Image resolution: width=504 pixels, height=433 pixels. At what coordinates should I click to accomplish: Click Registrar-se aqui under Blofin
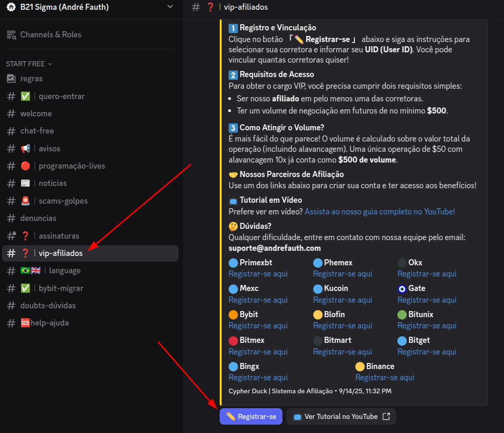(343, 326)
